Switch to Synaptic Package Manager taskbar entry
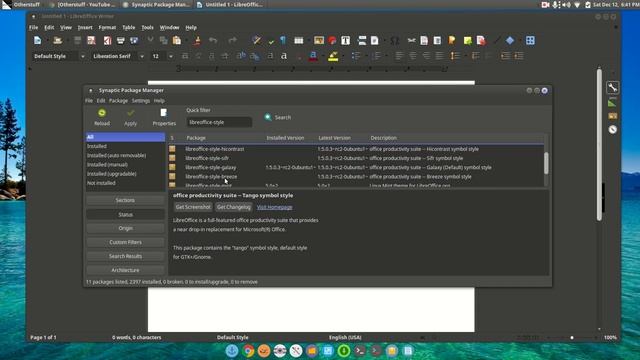This screenshot has width=640, height=360. tap(156, 4)
